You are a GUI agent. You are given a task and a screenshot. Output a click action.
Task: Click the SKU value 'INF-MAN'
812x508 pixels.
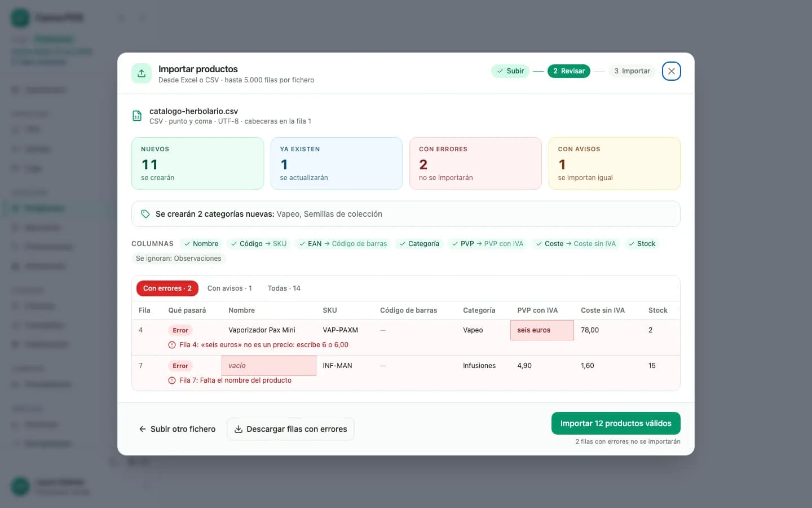(x=337, y=366)
